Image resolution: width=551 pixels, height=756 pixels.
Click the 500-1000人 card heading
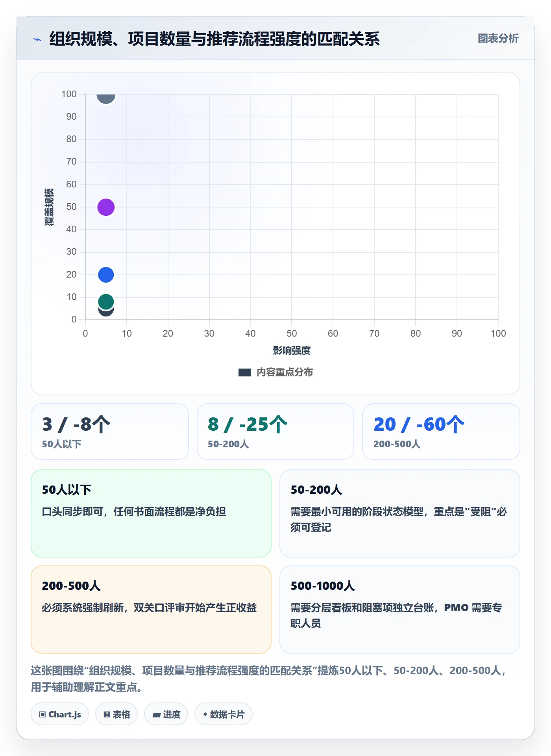323,586
